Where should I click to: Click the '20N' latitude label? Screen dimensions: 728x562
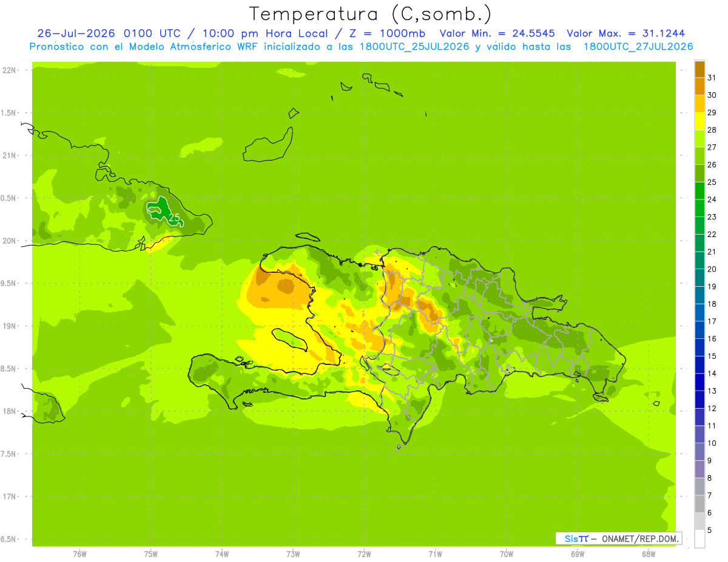tap(8, 241)
